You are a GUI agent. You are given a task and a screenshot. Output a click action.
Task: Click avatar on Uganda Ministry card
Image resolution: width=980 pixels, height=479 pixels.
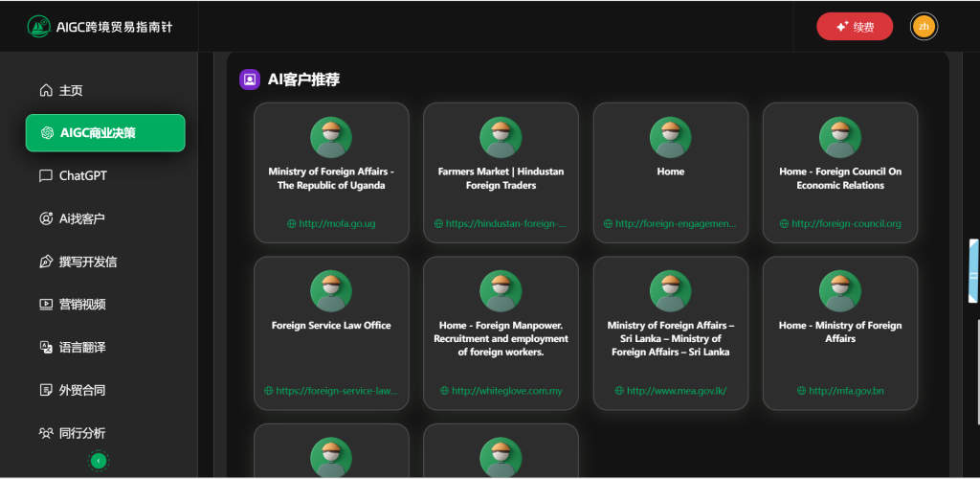pos(331,138)
